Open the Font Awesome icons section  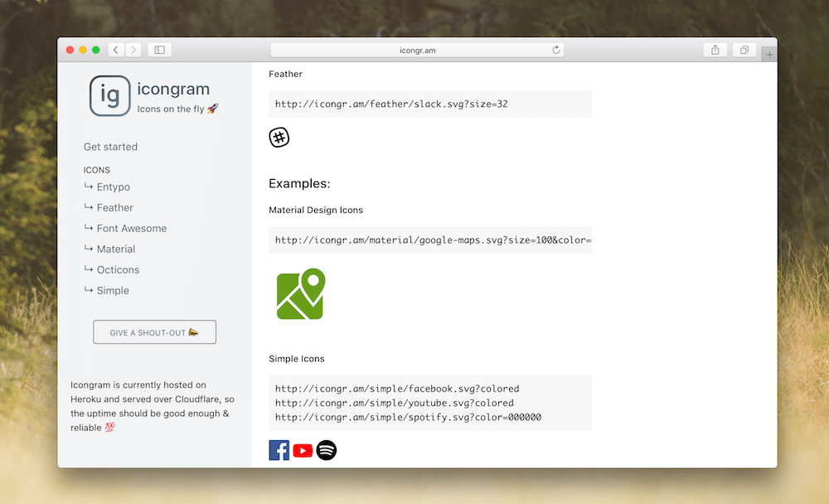click(131, 229)
